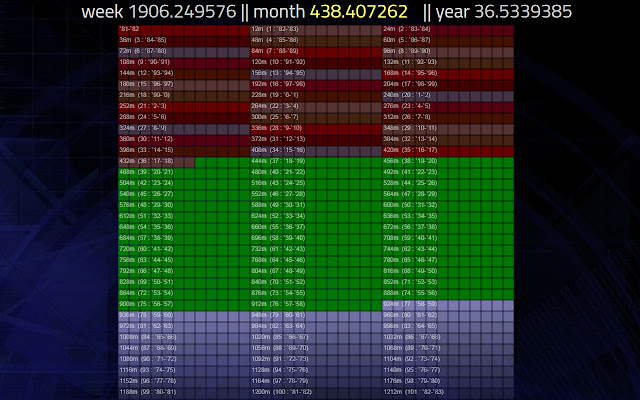Select the 444m (37 : '18-'19) green cell
This screenshot has height=400, width=640.
316,161
